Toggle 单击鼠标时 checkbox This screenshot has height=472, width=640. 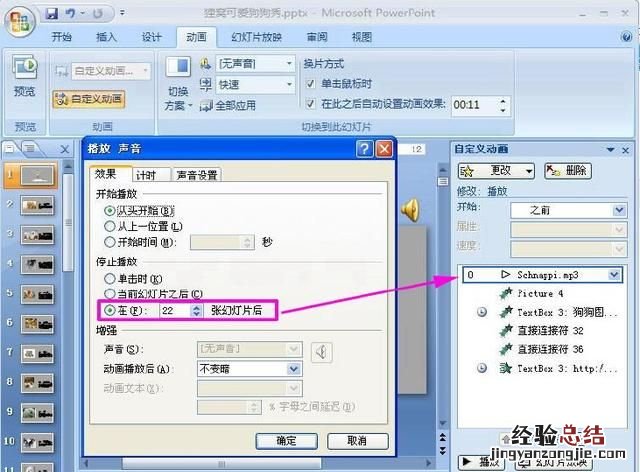[x=311, y=84]
